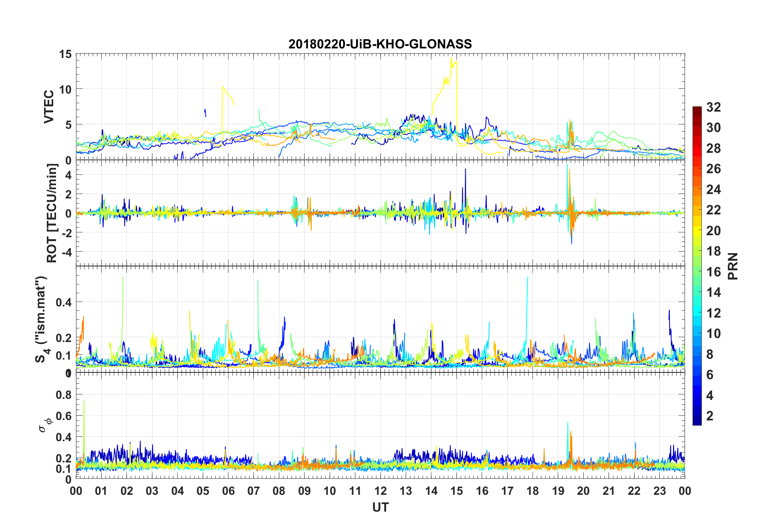Click colorbar tick label 16
This screenshot has height=532, width=761.
(x=713, y=272)
